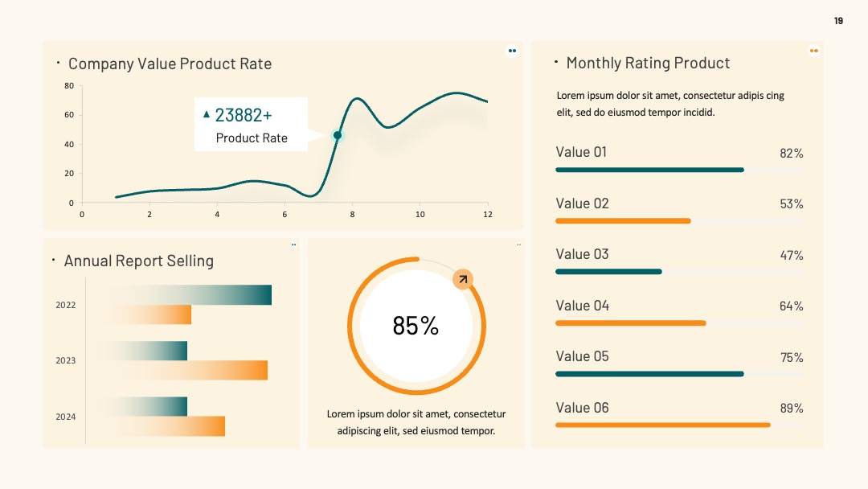Viewport: 868px width, 489px height.
Task: Click the orange arrow icon on the ring
Action: click(463, 279)
